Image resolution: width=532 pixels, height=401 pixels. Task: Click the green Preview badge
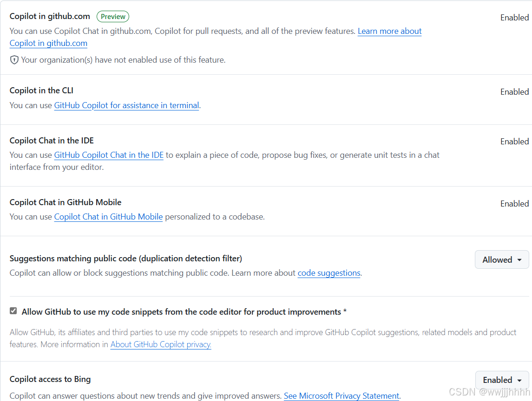(x=113, y=17)
